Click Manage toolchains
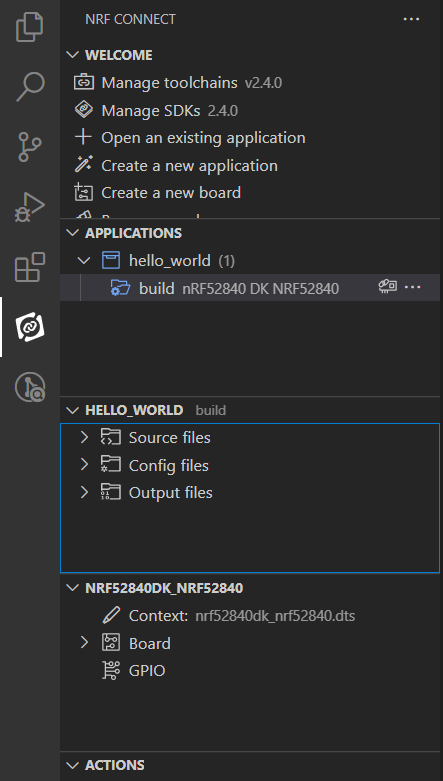 169,82
